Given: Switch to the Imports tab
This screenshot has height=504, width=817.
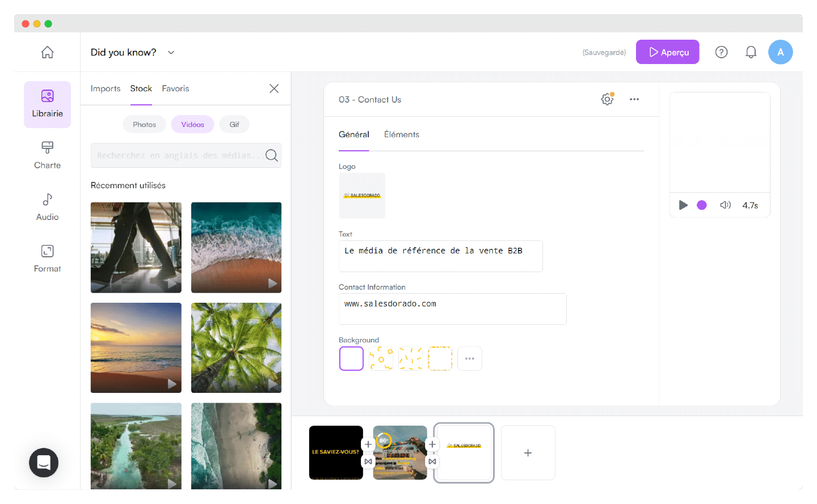Looking at the screenshot, I should (106, 88).
